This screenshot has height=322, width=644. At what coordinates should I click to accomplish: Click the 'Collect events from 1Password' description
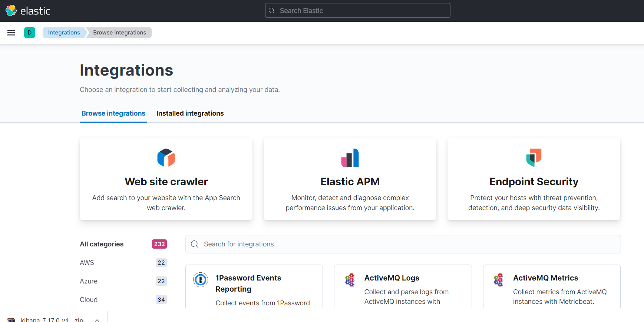(x=263, y=303)
